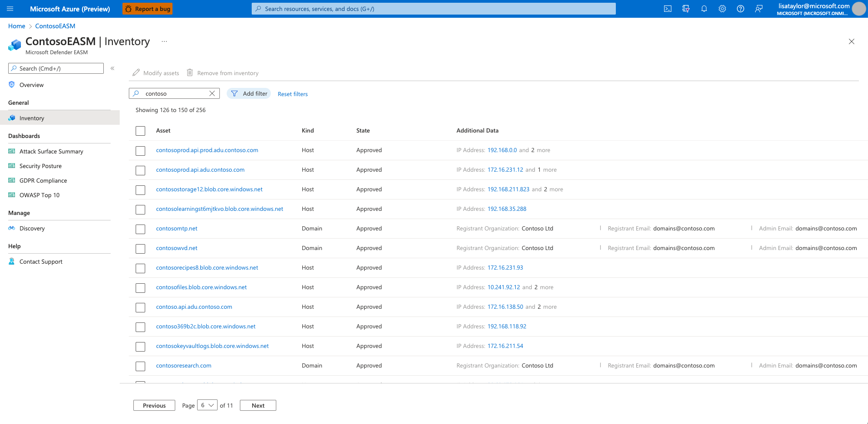
Task: Click the Add filter button
Action: pos(249,93)
